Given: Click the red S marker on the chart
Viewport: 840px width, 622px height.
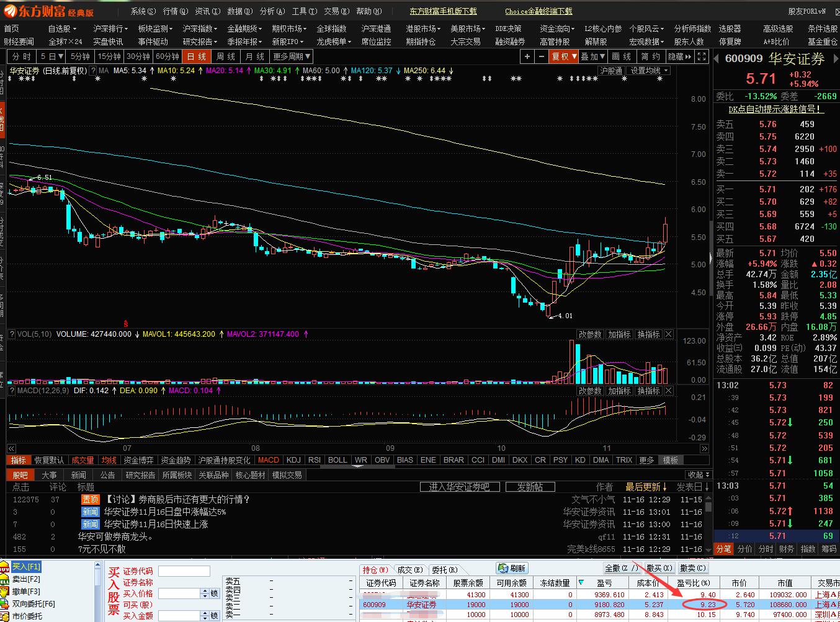Looking at the screenshot, I should pyautogui.click(x=126, y=323).
